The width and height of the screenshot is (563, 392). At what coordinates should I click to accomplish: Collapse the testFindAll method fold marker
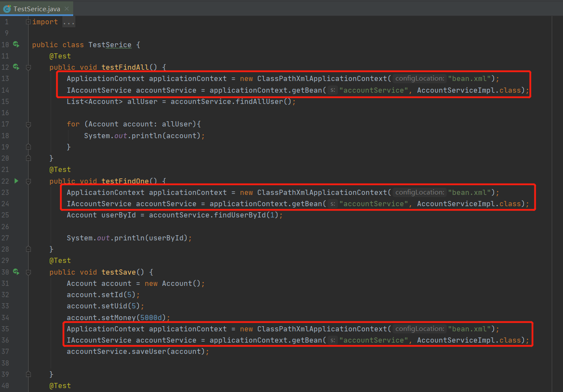point(28,67)
